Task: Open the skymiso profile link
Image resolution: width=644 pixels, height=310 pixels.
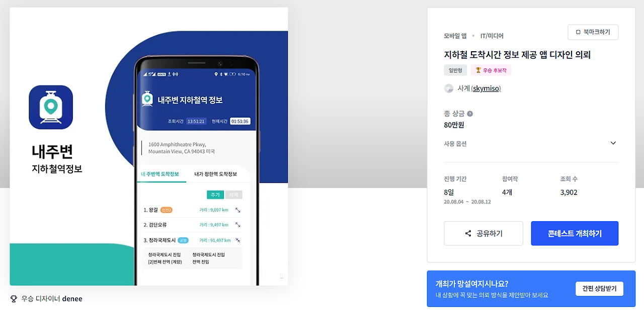Action: 486,88
